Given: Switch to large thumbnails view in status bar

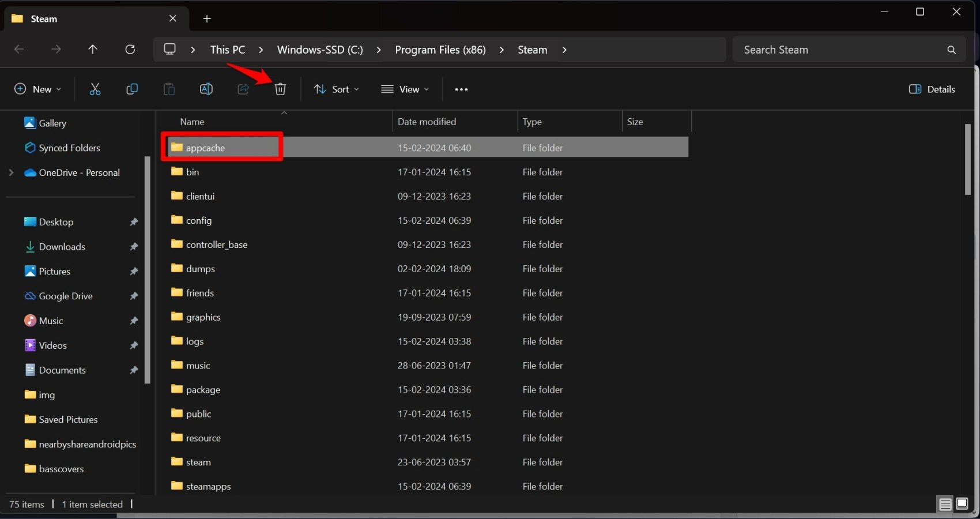Looking at the screenshot, I should coord(962,504).
